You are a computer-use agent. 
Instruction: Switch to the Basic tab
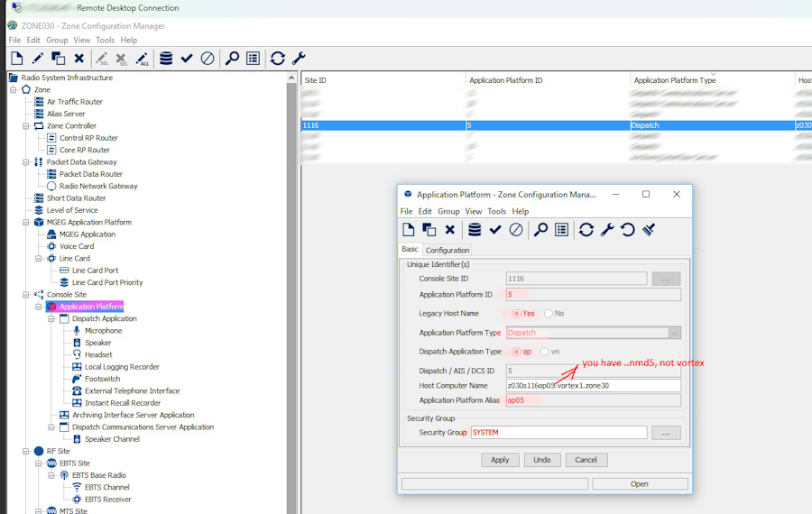[x=410, y=249]
